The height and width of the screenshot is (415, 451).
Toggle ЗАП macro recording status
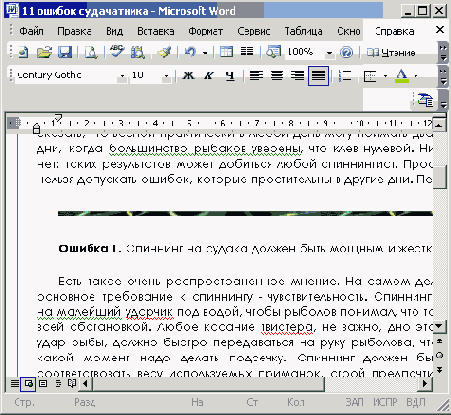354,402
